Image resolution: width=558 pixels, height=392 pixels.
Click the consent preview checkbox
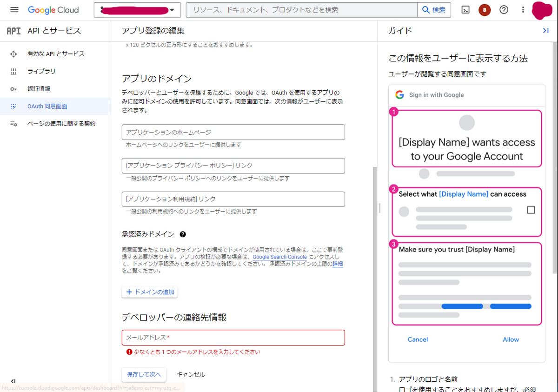(x=531, y=210)
